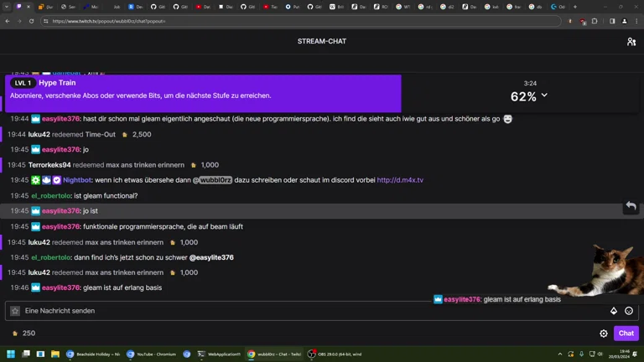Click Nightbot's green moderator badge

point(36,180)
